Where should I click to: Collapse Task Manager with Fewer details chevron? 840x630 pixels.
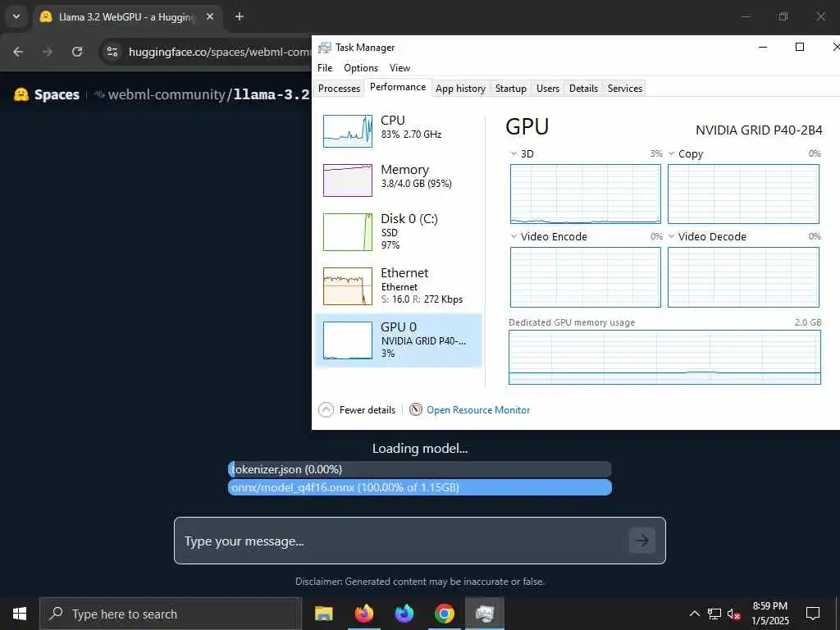tap(326, 410)
